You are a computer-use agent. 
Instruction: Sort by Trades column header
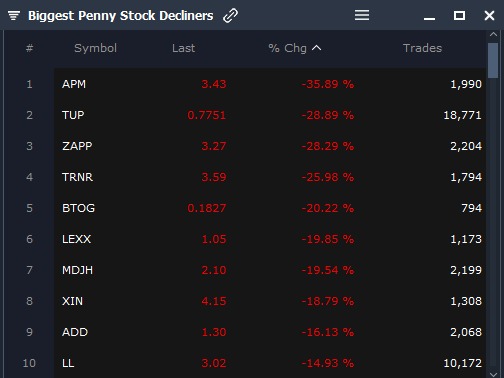tap(422, 48)
